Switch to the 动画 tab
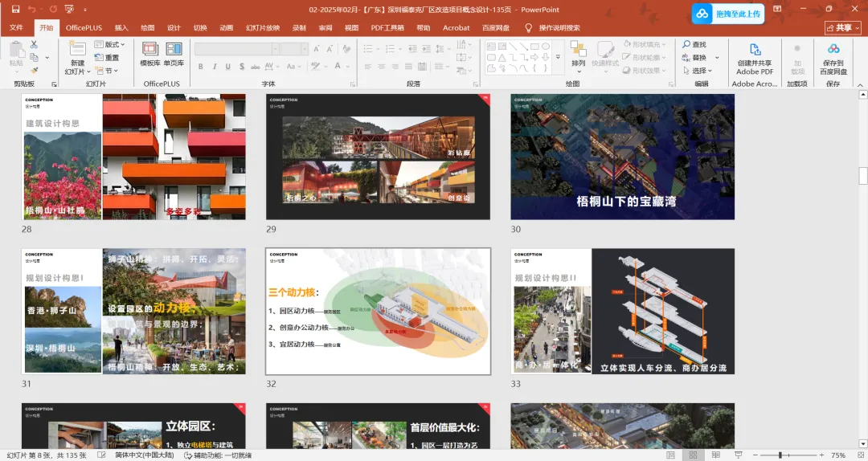The width and height of the screenshot is (868, 461). (x=227, y=27)
